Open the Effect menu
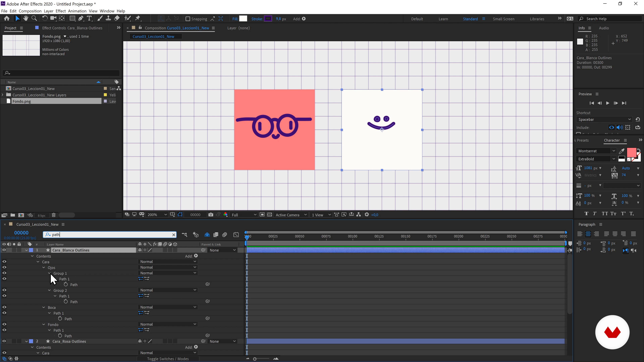644x362 pixels. [x=61, y=11]
